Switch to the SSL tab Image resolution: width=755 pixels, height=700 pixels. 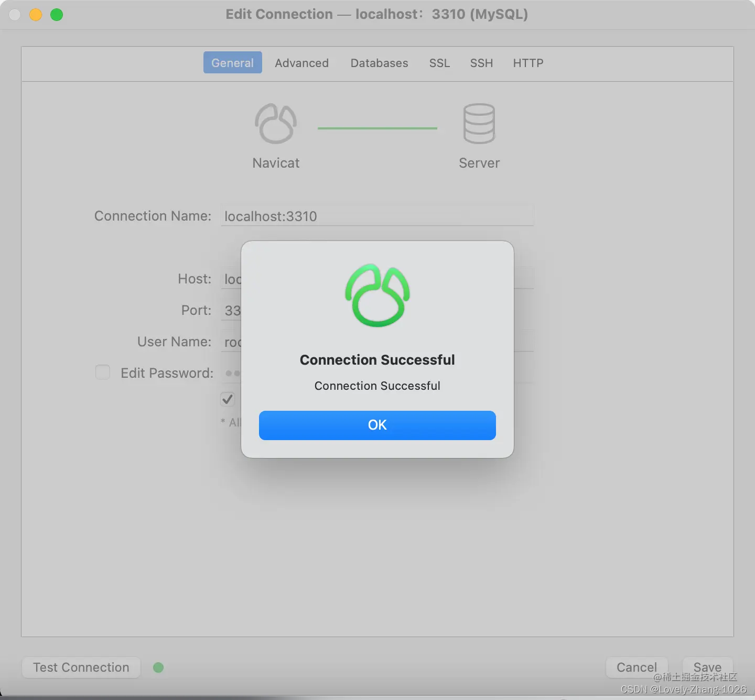(440, 63)
